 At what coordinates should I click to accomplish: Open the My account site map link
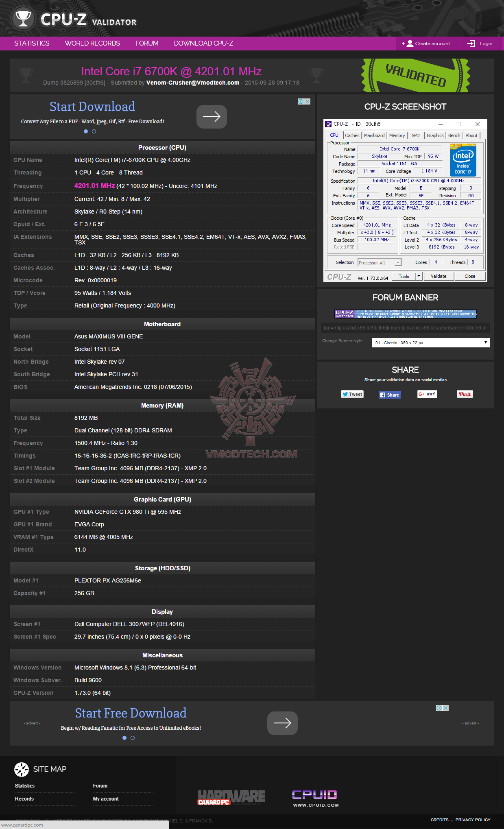[x=106, y=799]
